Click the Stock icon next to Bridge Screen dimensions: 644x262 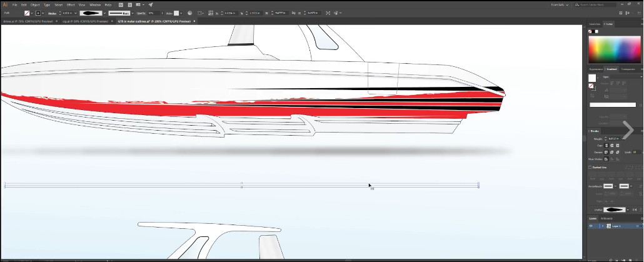click(129, 4)
